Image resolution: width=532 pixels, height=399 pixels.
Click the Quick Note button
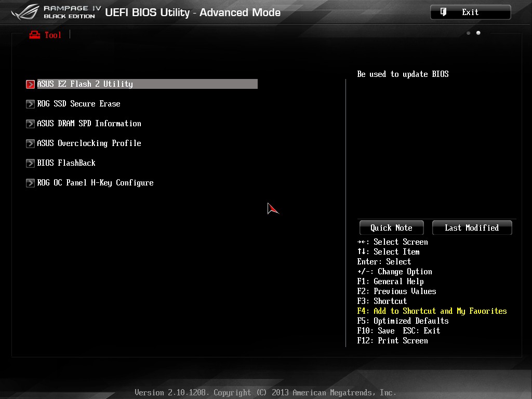point(392,228)
